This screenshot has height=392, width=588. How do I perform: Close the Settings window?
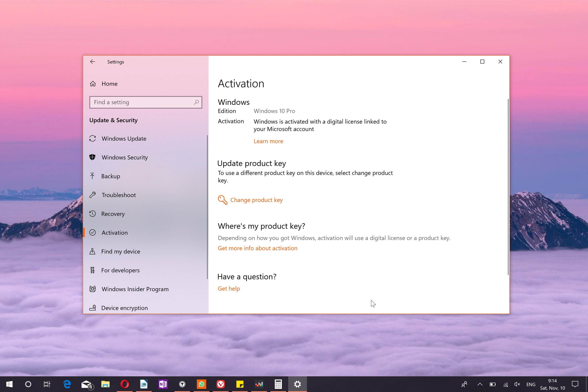500,62
